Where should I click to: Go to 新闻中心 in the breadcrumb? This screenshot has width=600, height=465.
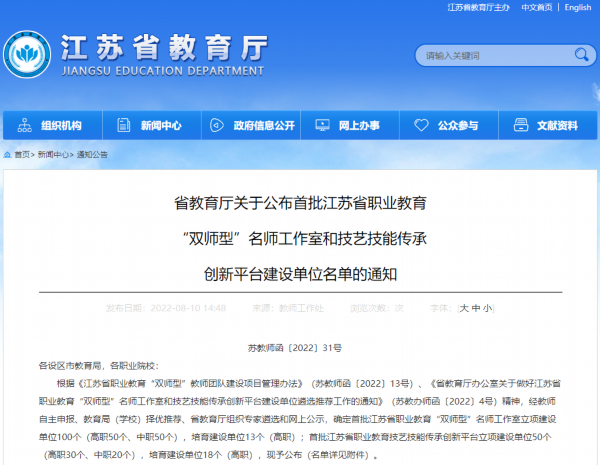point(52,155)
